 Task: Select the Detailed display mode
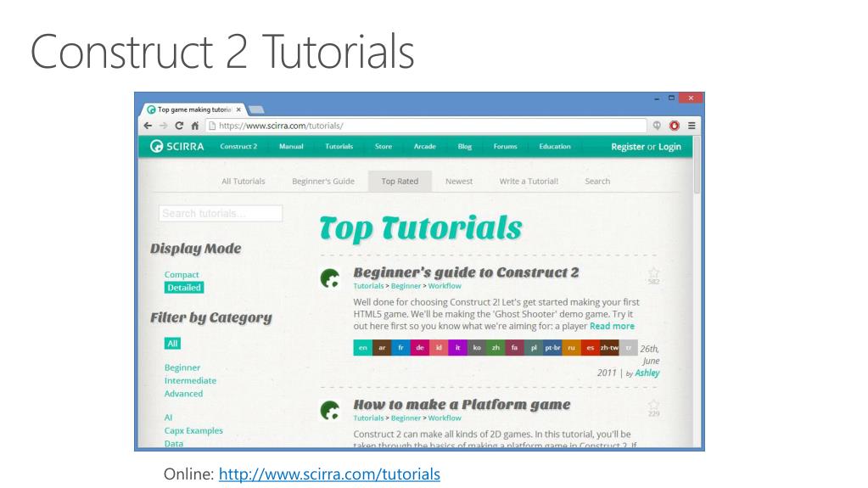(184, 288)
